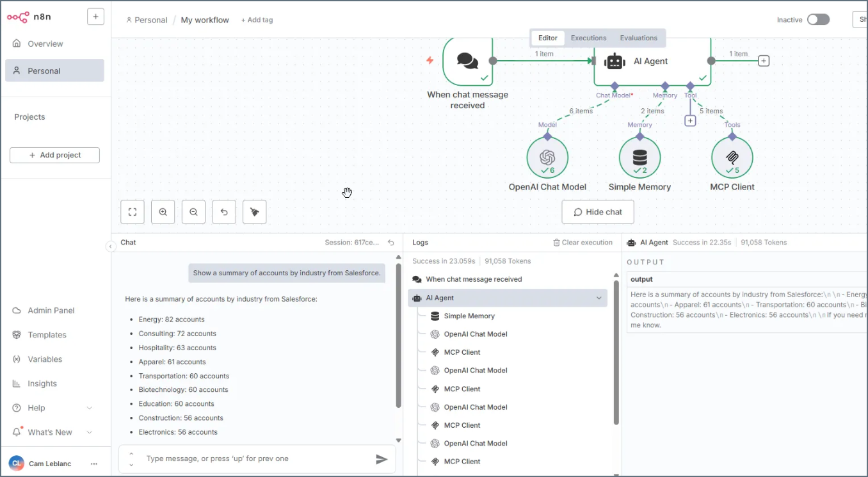Select the OpenAI Chat Model node
This screenshot has height=477, width=868.
coord(547,158)
